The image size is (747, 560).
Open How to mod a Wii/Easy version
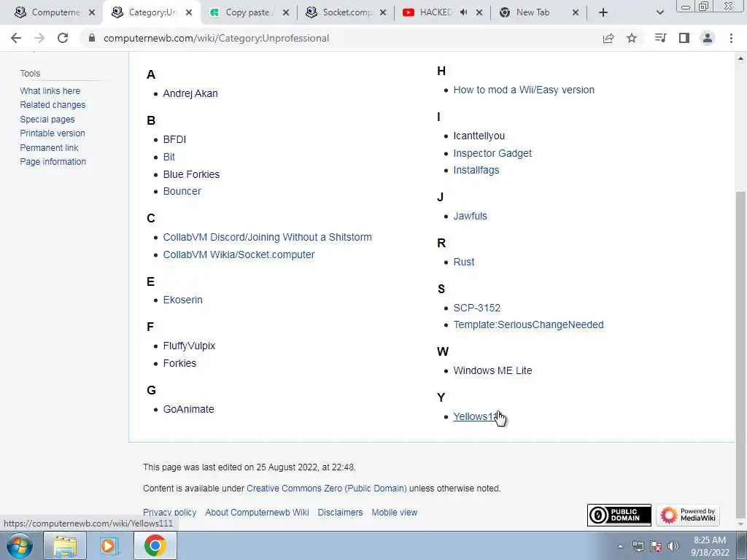tap(524, 90)
